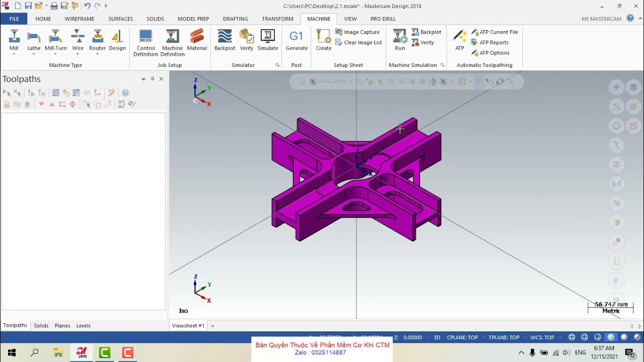Click the ghost icon in Toolpaths toolbar

[x=27, y=105]
